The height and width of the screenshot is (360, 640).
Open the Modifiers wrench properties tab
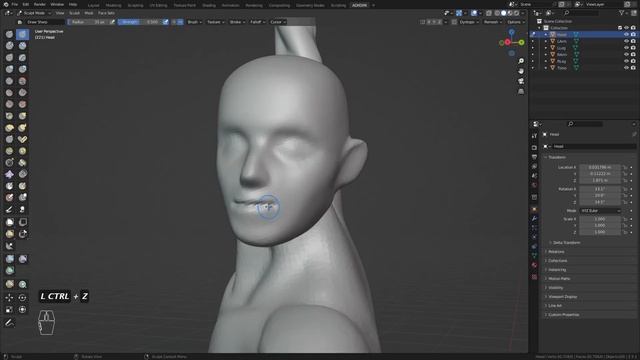(x=534, y=219)
